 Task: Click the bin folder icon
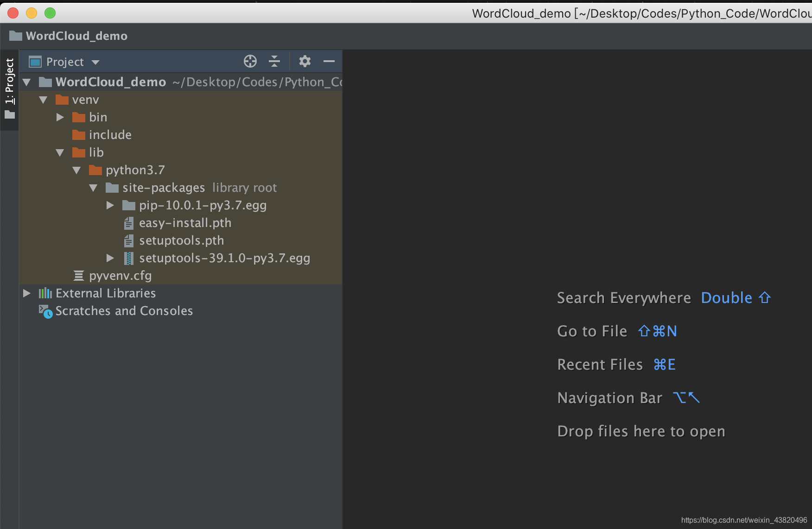click(x=79, y=117)
